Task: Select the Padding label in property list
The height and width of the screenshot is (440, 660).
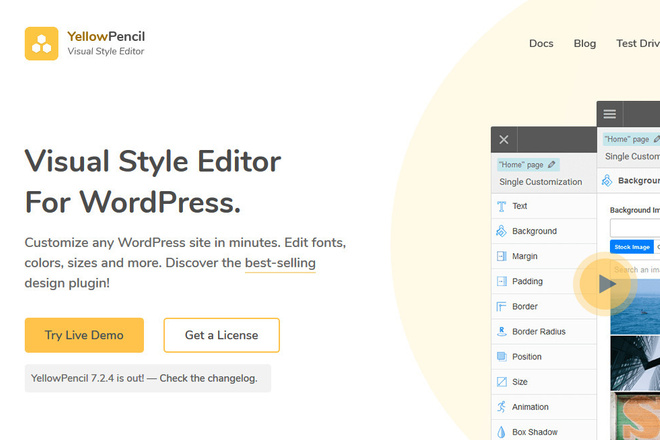Action: click(x=527, y=281)
